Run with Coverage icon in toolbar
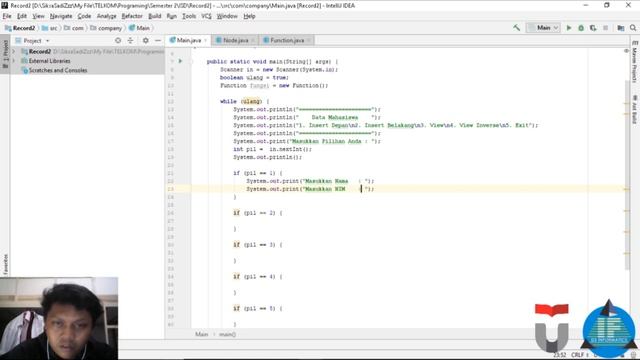This screenshot has height=360, width=640. tap(593, 28)
